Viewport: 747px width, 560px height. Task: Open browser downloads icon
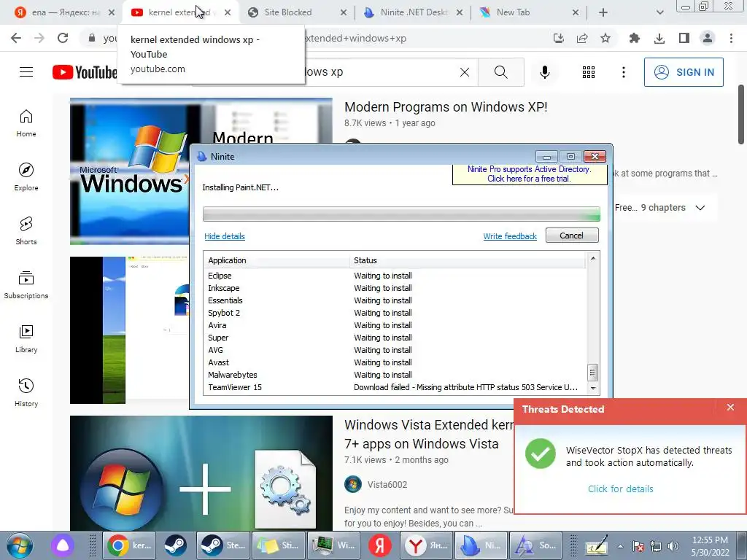(659, 38)
